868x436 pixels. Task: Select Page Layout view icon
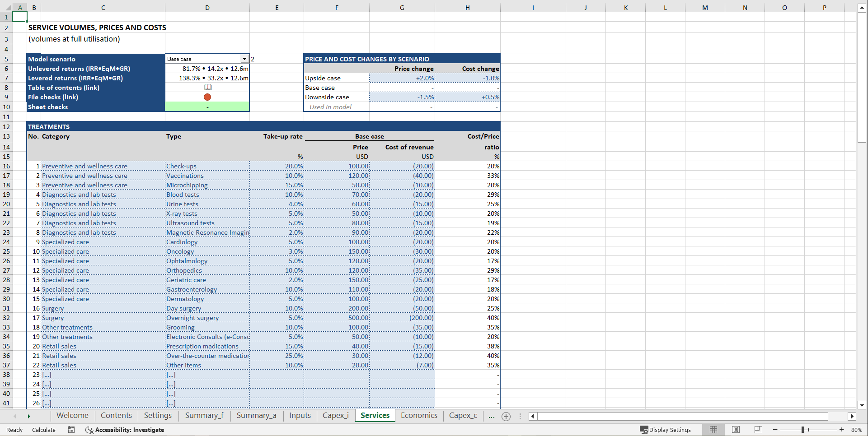pos(736,429)
